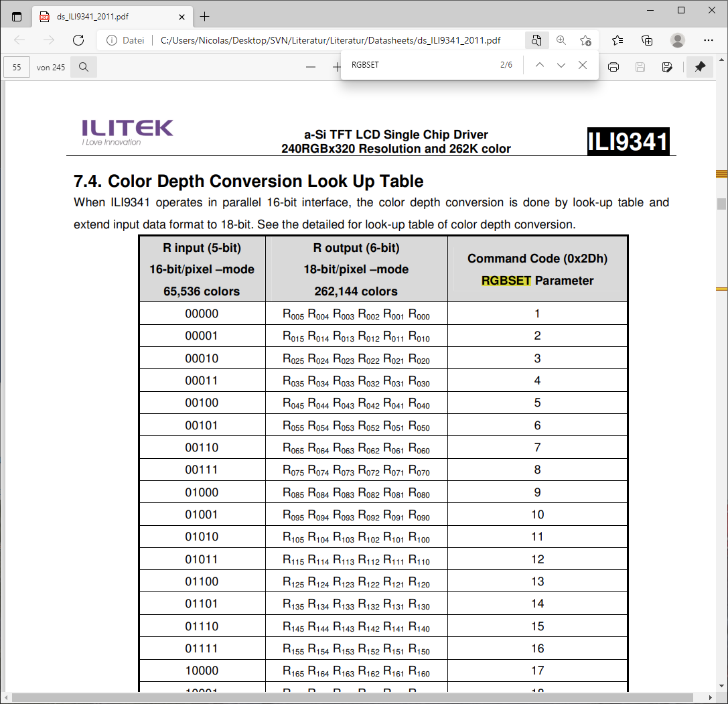Open the tab actions menu icon
Image resolution: width=728 pixels, height=704 pixels.
point(17,17)
